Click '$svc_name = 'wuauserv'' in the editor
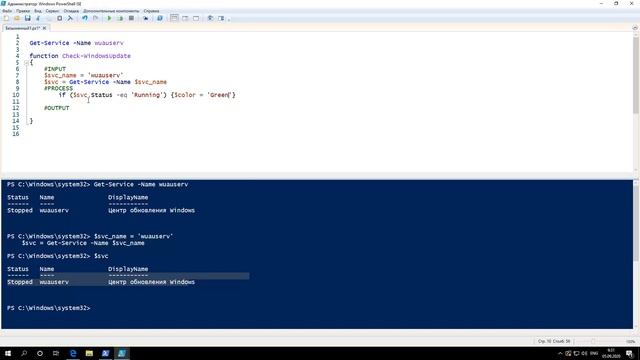 point(84,76)
